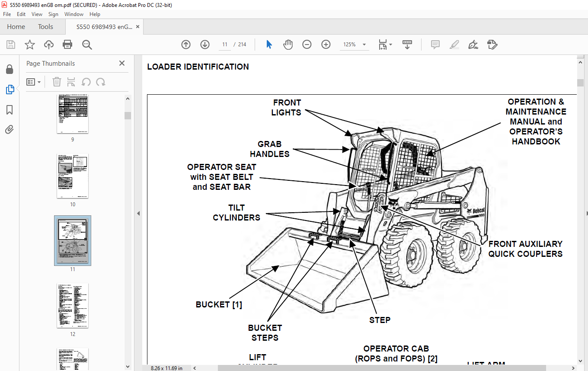The width and height of the screenshot is (588, 371).
Task: Open the Find text magnifier tool
Action: click(x=87, y=45)
